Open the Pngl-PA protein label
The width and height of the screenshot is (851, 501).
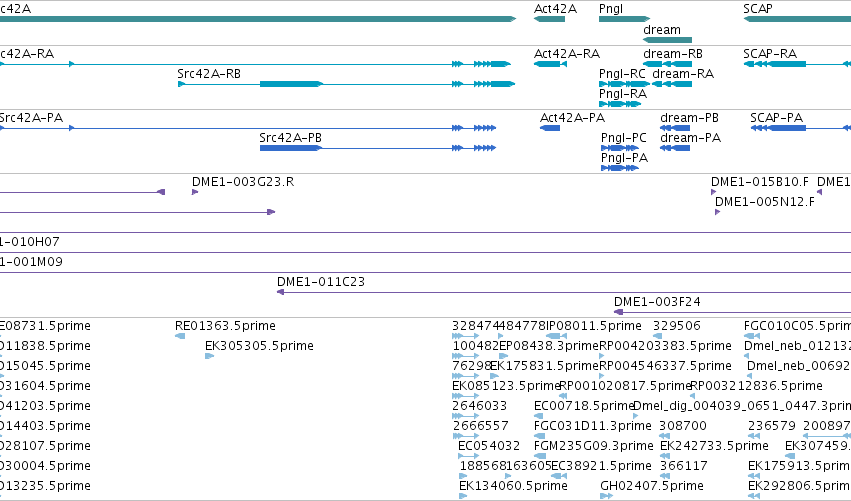click(624, 158)
